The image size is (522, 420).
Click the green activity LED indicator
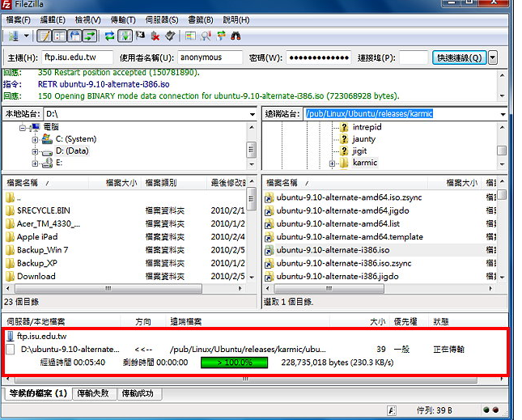pyautogui.click(x=486, y=409)
